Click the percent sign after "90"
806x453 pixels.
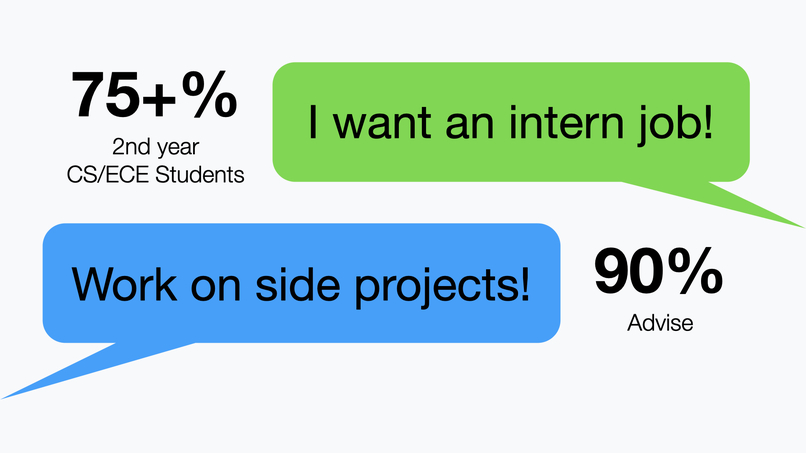[x=695, y=271]
